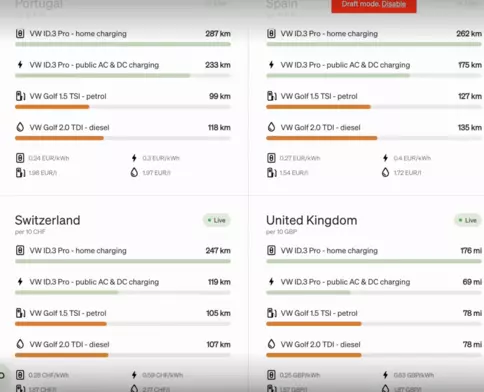Click lightning bolt icon in Switzerland's public charging row
The height and width of the screenshot is (392, 484).
pyautogui.click(x=20, y=282)
